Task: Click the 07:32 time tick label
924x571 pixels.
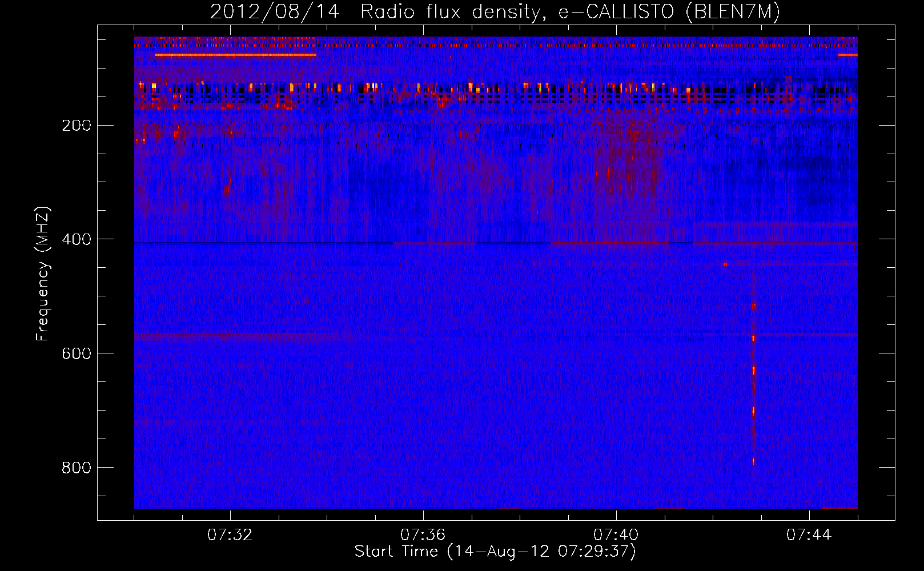Action: (x=230, y=535)
